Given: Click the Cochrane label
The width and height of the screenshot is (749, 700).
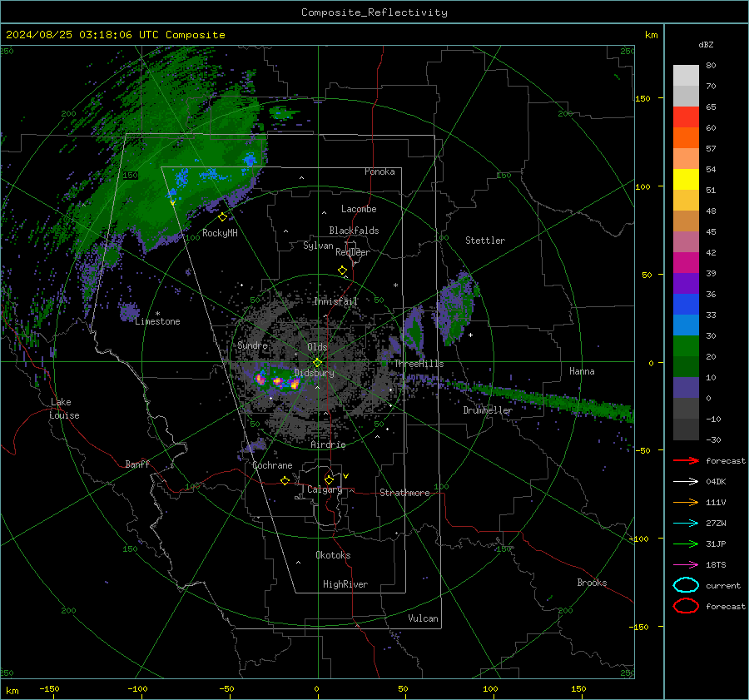Looking at the screenshot, I should 272,465.
